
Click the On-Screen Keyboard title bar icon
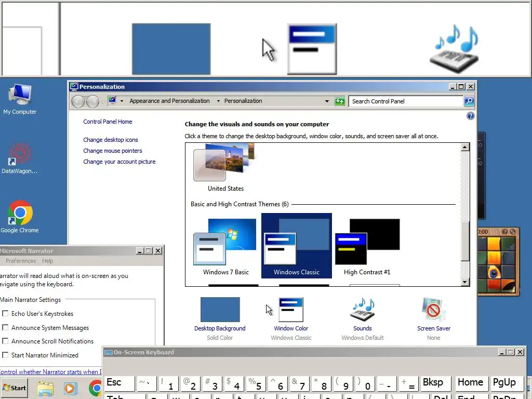tap(109, 352)
